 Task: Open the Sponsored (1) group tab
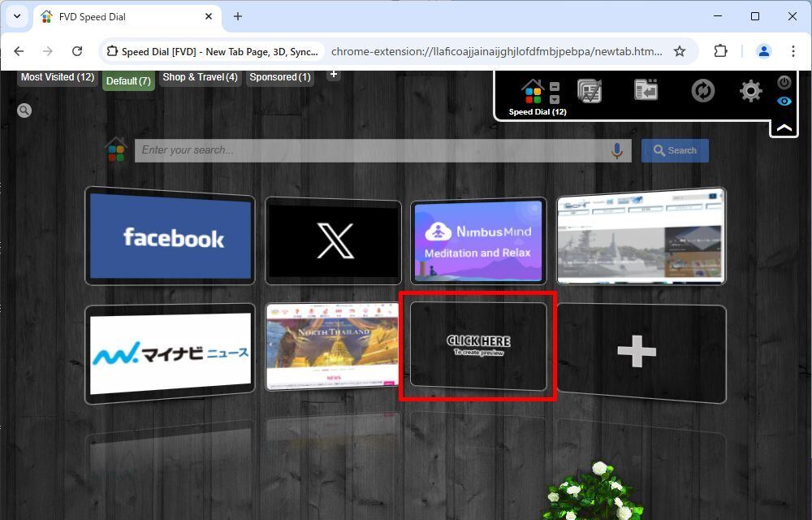click(x=280, y=77)
